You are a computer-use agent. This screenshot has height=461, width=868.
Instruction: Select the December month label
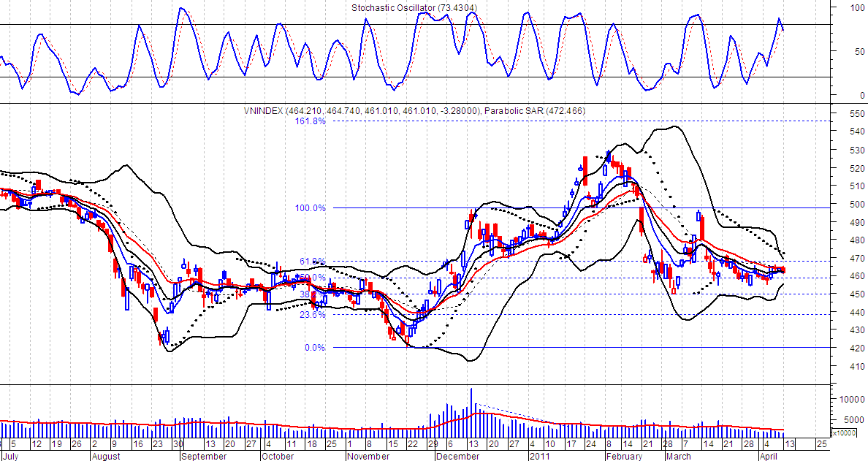(x=457, y=456)
